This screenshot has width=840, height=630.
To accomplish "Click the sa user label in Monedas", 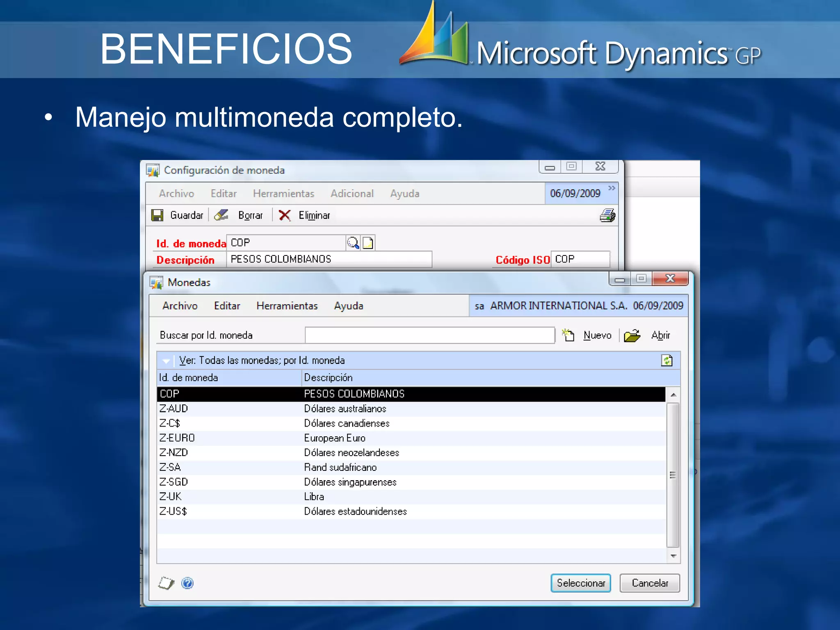I will coord(479,306).
